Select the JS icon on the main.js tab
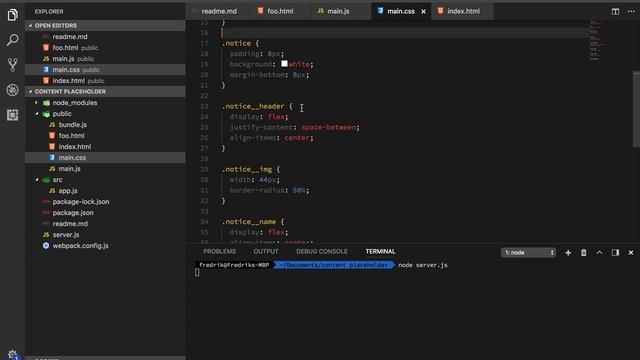640x360 pixels. tap(320, 11)
